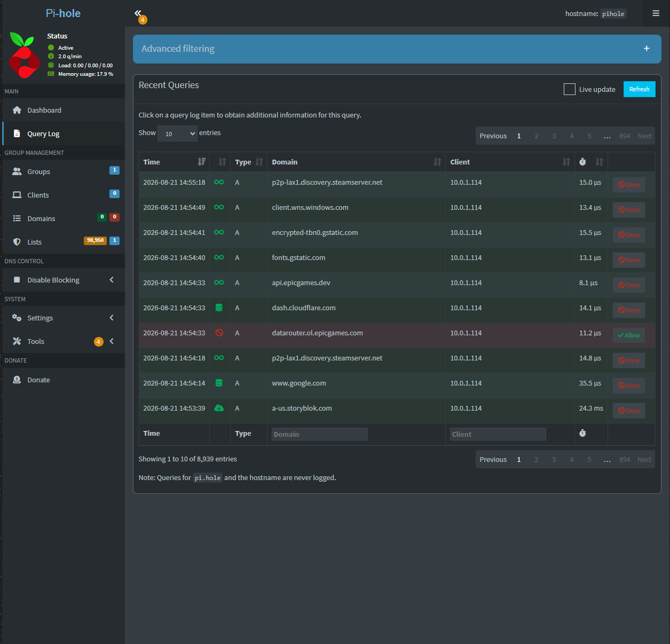The image size is (670, 644).
Task: Click the Donate icon in sidebar
Action: (17, 380)
